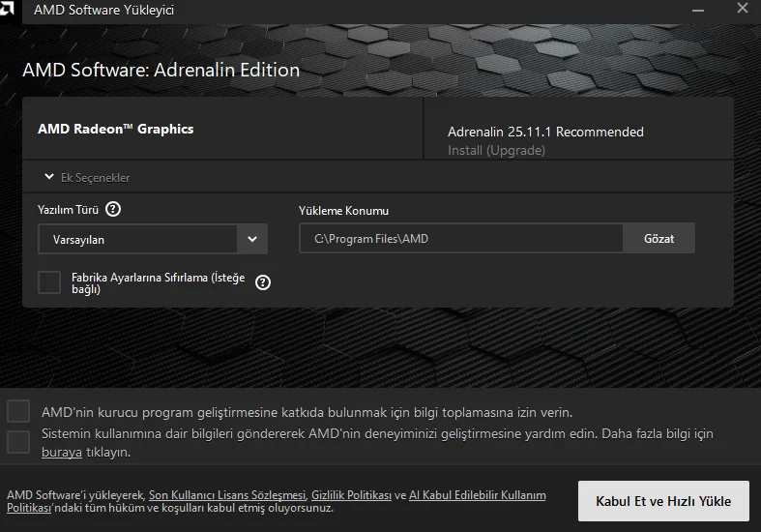This screenshot has height=532, width=761.
Task: Open the Yazılım Türü help icon
Action: tap(113, 209)
